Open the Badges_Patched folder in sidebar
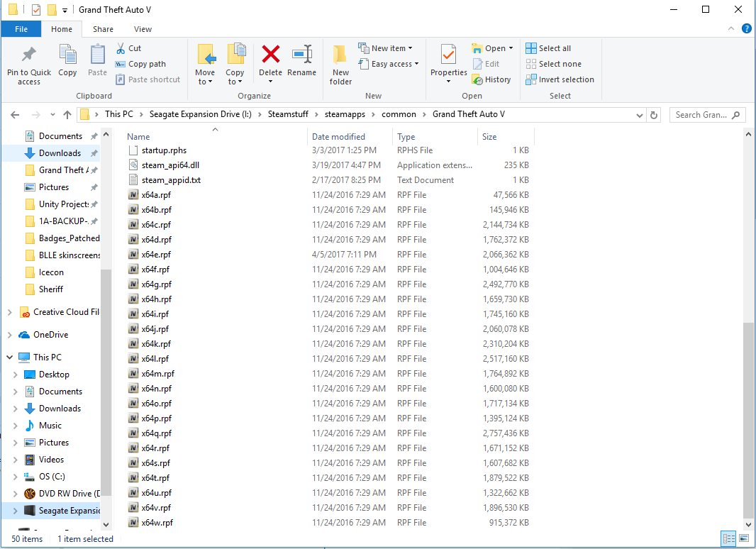The width and height of the screenshot is (756, 549). click(x=69, y=238)
